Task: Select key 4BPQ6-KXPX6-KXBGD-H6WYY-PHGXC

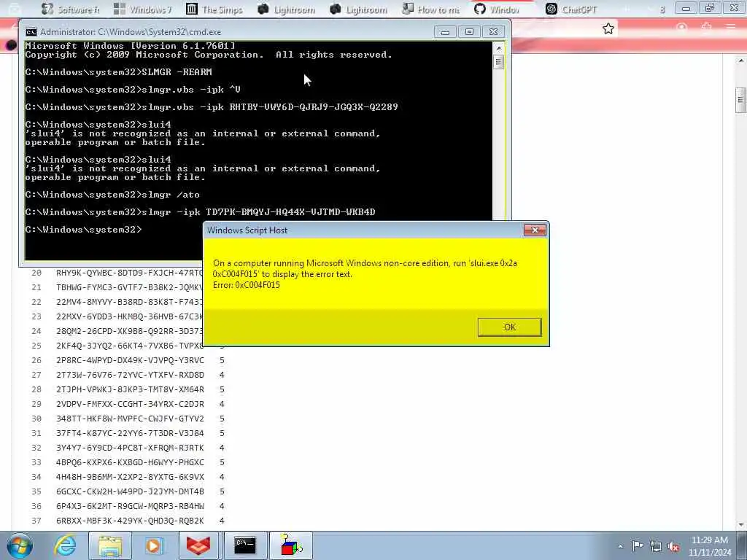Action: pos(130,462)
